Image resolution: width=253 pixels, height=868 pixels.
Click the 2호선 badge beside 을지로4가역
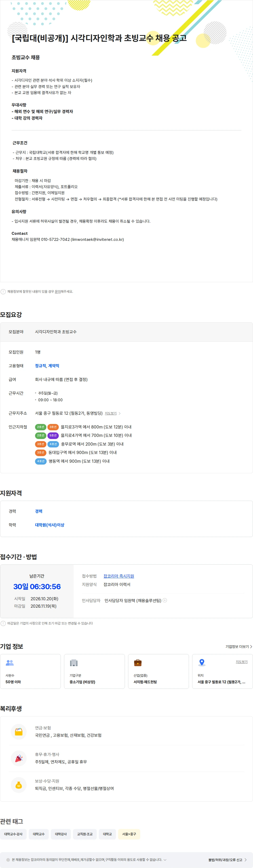coord(41,435)
